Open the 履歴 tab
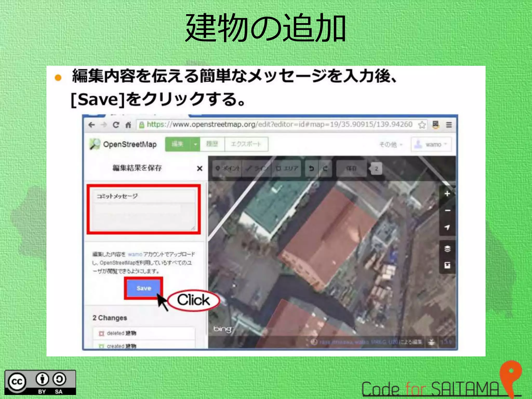Screen dimensions: 532x399 212,144
